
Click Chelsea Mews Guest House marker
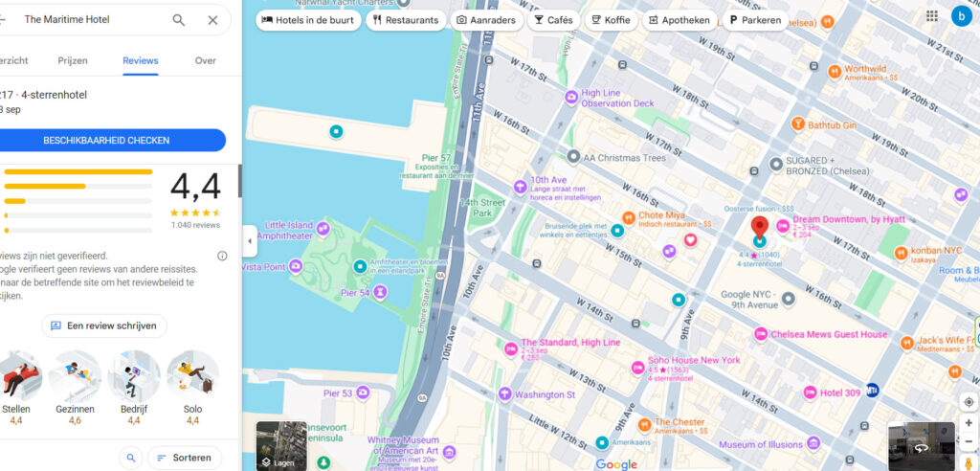(761, 334)
